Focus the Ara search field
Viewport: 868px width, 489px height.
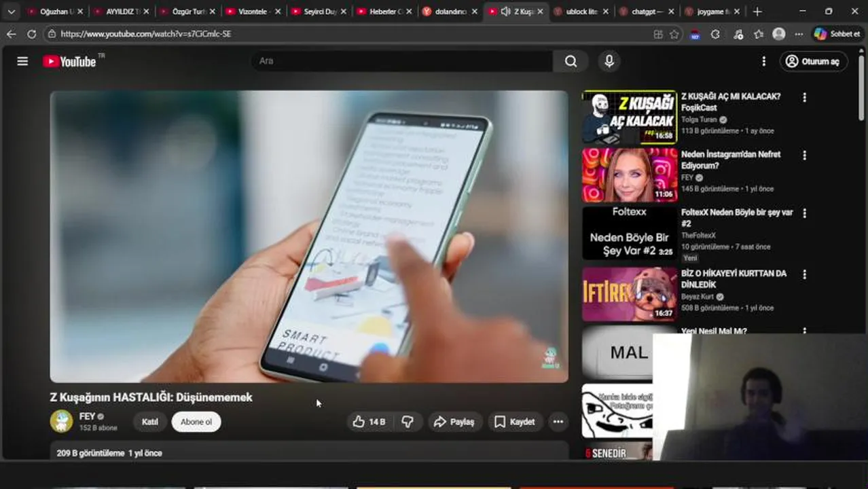402,61
